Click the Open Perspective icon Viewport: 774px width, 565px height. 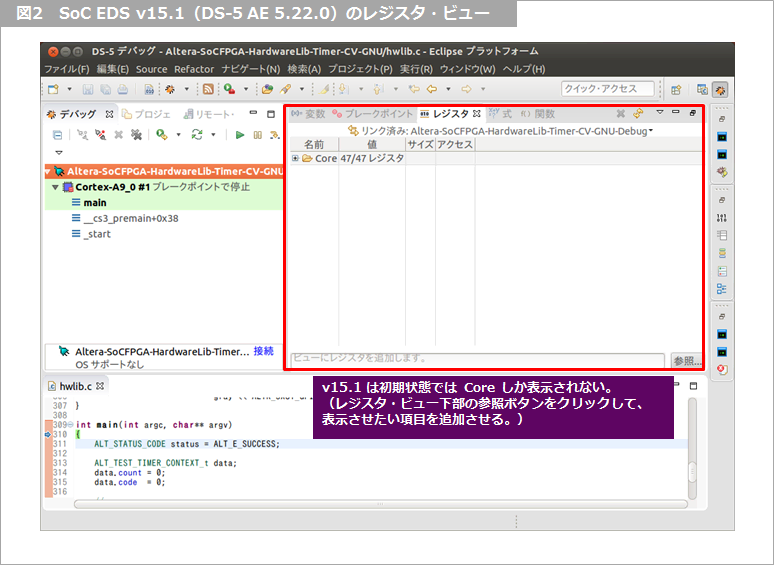click(x=676, y=90)
